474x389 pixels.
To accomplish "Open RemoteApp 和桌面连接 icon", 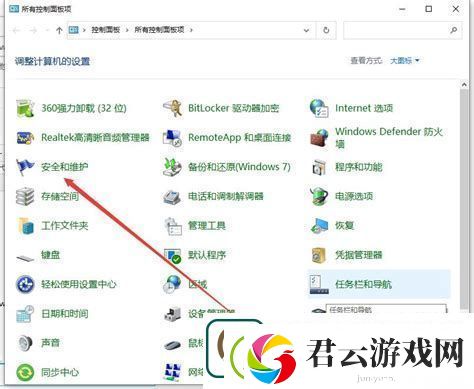I will click(172, 137).
